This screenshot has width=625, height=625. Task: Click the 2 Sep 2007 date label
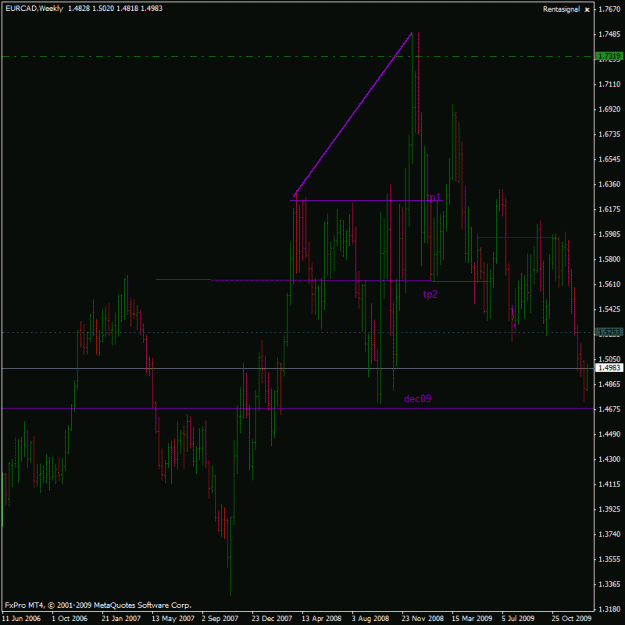tap(221, 618)
